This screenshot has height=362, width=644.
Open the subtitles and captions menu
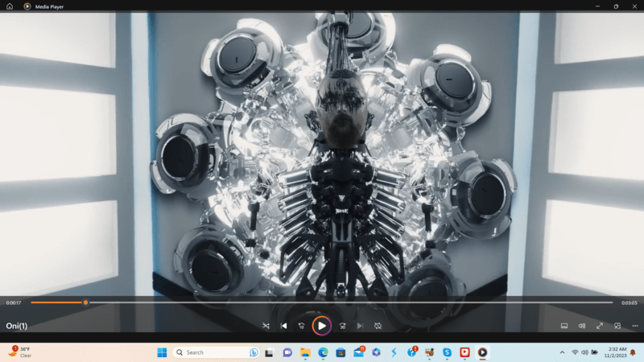(564, 326)
